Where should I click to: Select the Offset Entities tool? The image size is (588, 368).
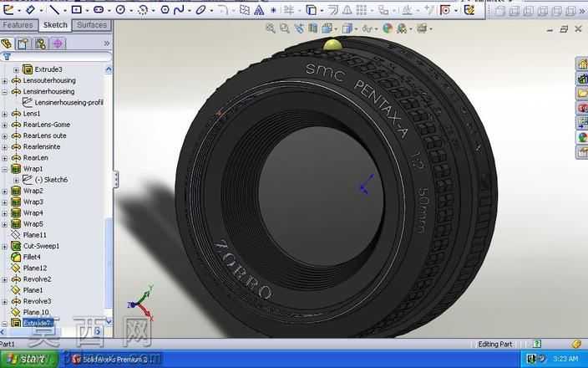click(333, 10)
